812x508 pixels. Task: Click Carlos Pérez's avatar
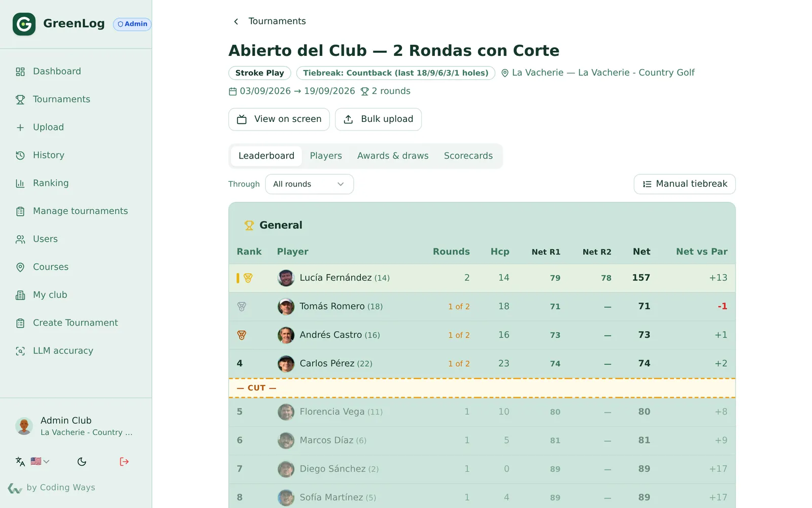click(286, 364)
